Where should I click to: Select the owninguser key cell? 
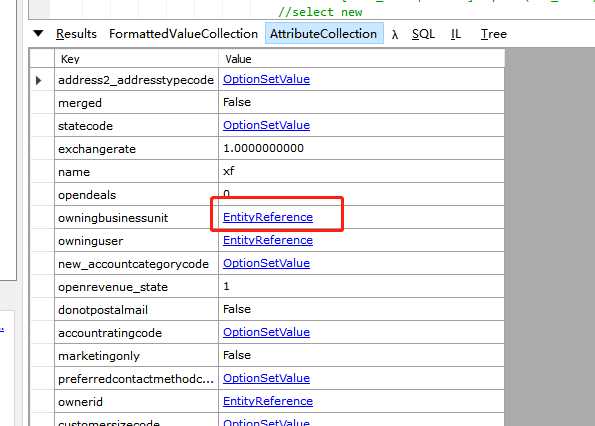pyautogui.click(x=137, y=241)
